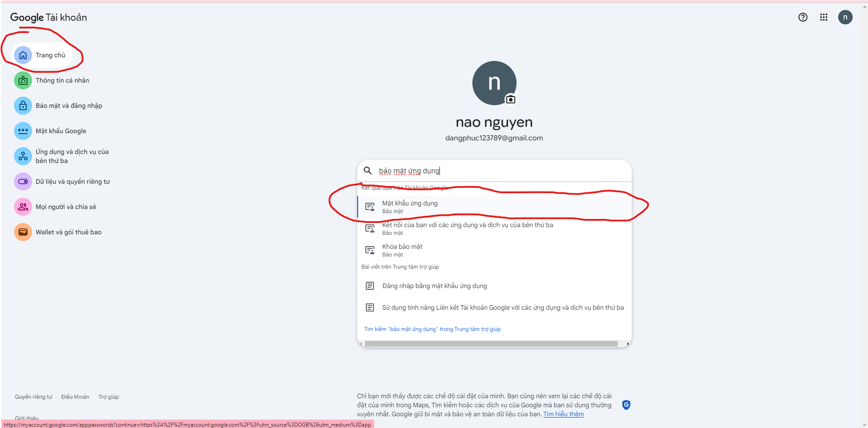This screenshot has width=868, height=428.
Task: Choose Kết nối của bạn với các ứng dụng result
Action: click(x=467, y=228)
